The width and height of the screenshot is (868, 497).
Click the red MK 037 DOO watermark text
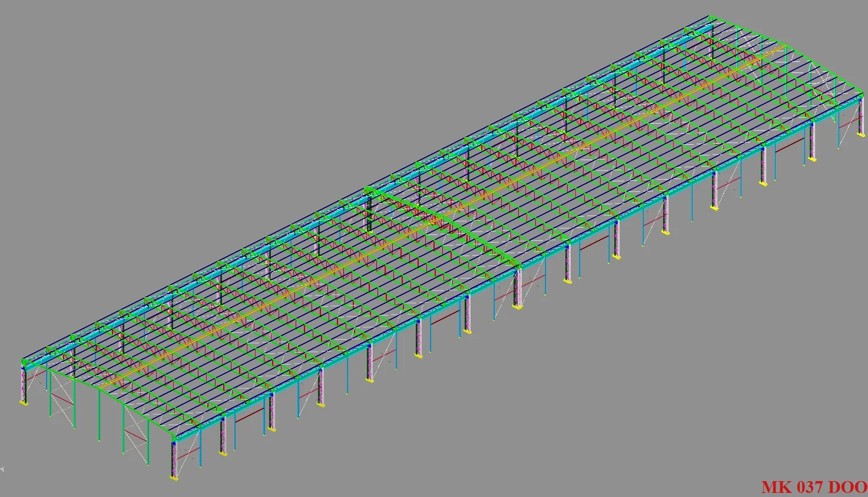(814, 487)
